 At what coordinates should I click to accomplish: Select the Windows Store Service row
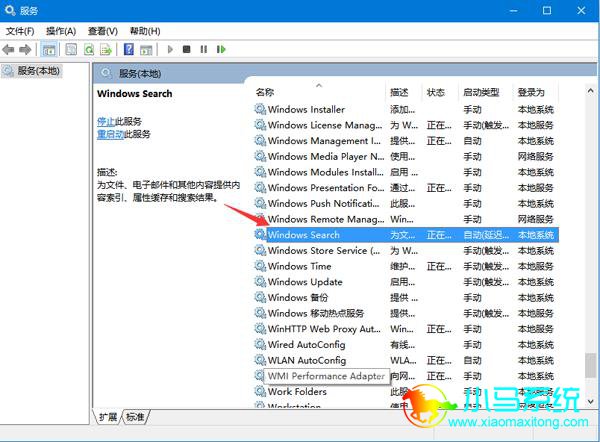coord(404,251)
